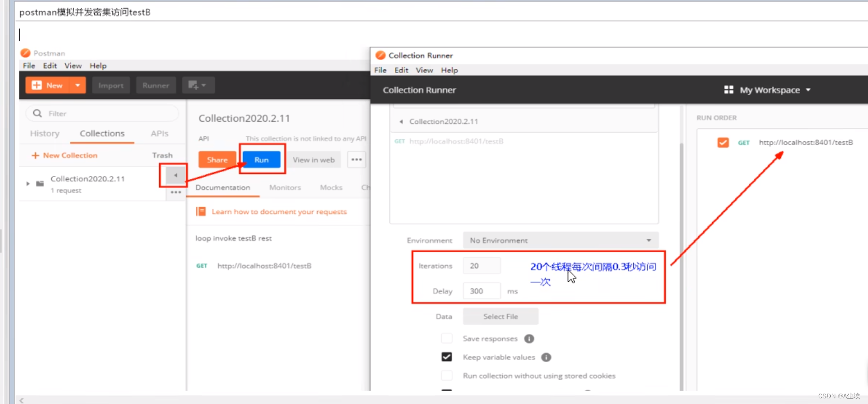Click the new window icon in toolbar

[x=198, y=85]
